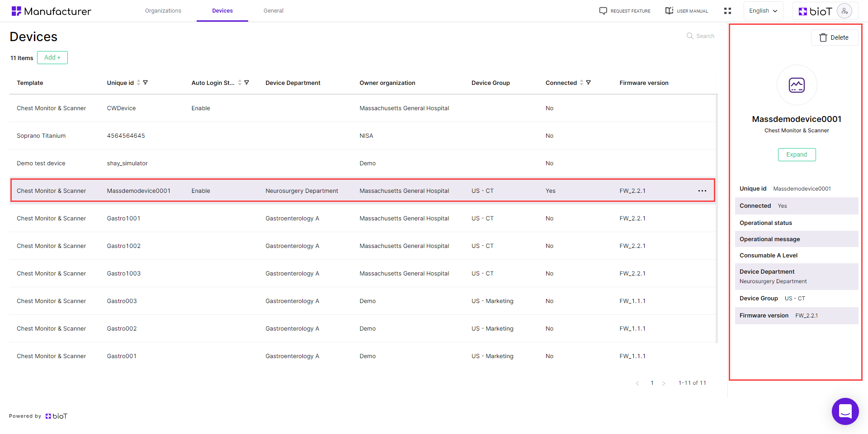
Task: Select the 4564564645 device row
Action: click(363, 136)
